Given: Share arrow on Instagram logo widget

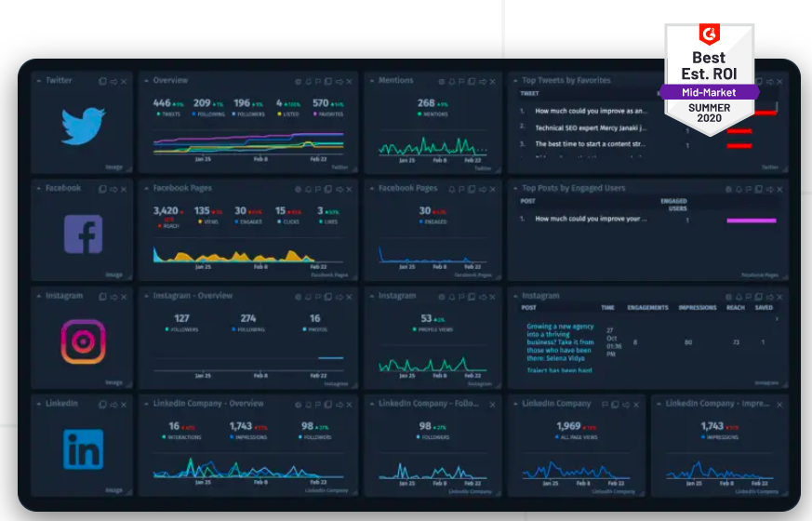Looking at the screenshot, I should pyautogui.click(x=113, y=297).
